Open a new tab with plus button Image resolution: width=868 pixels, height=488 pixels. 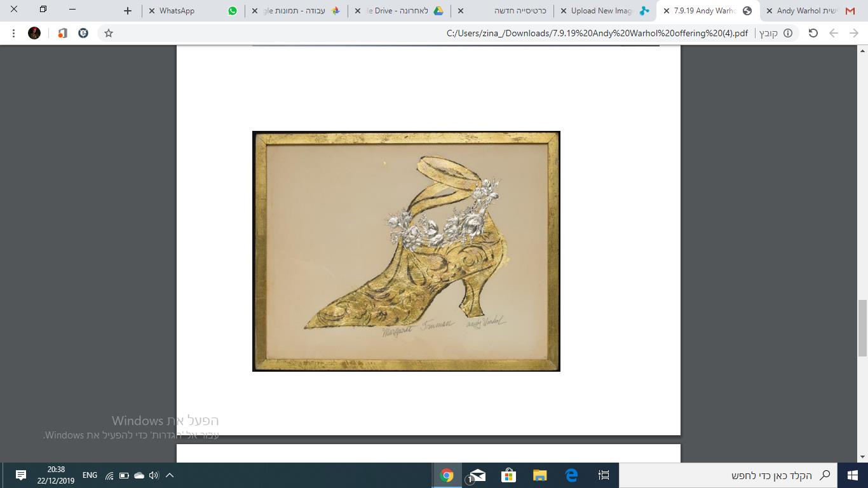pyautogui.click(x=128, y=11)
